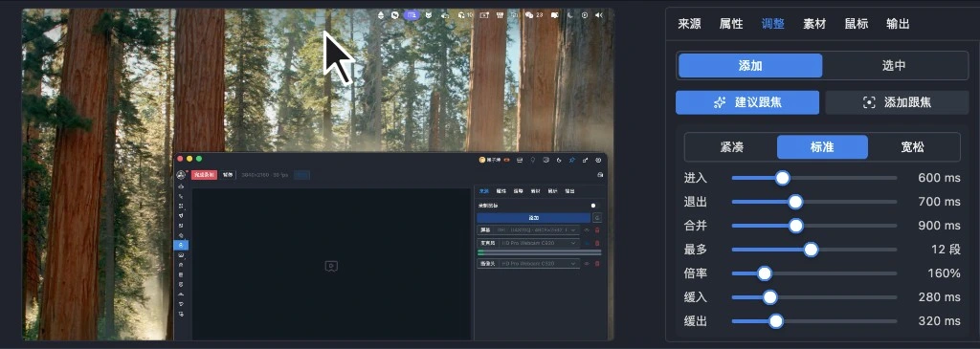Click the moon icon in preview title bar
Viewport: 980px width, 349px height.
(559, 160)
